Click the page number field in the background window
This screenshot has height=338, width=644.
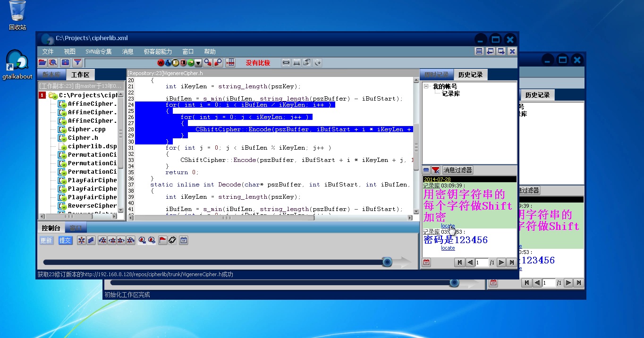click(x=549, y=283)
